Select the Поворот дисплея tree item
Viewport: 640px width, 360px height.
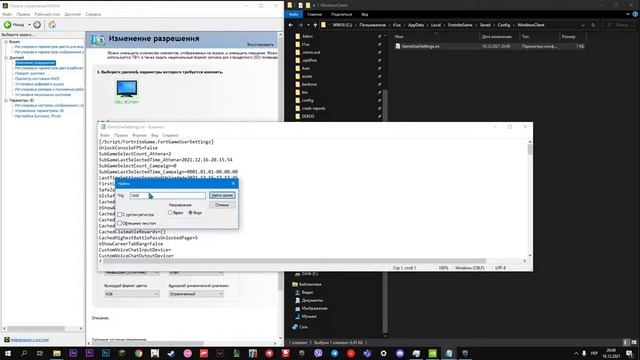click(29, 73)
